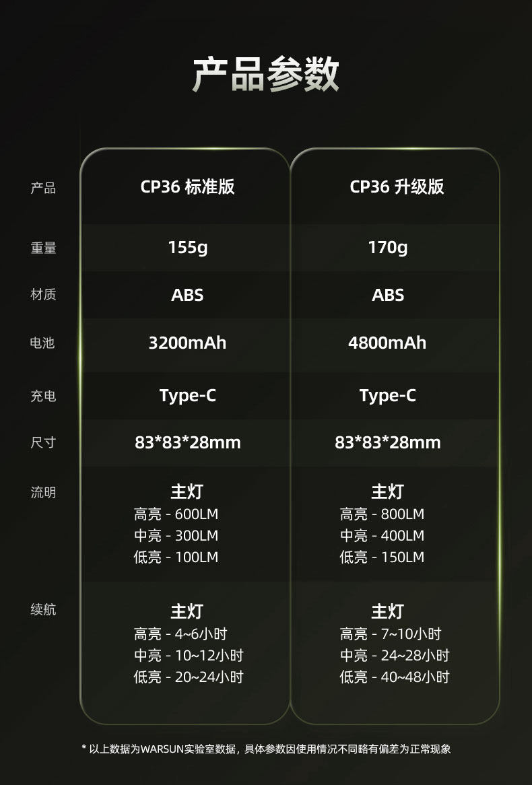The height and width of the screenshot is (785, 532).
Task: Click 低亮 - 20~24小时 runtime entry
Action: point(189,677)
